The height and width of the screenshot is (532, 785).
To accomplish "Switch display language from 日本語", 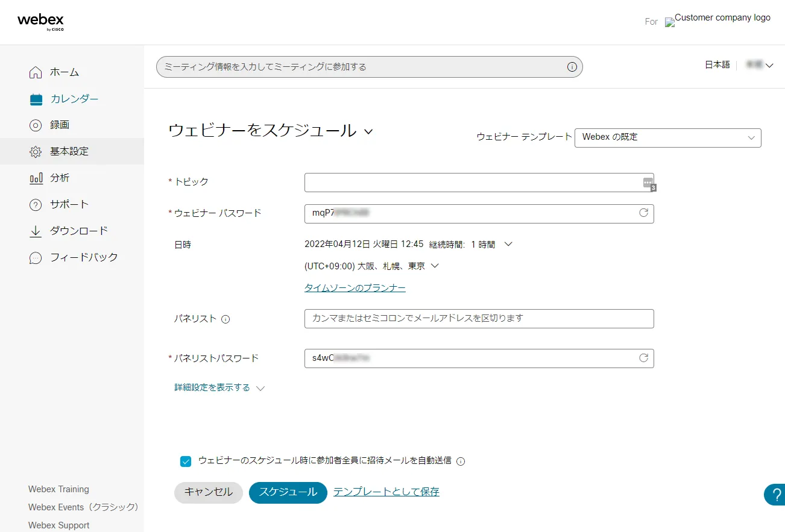I will 717,64.
